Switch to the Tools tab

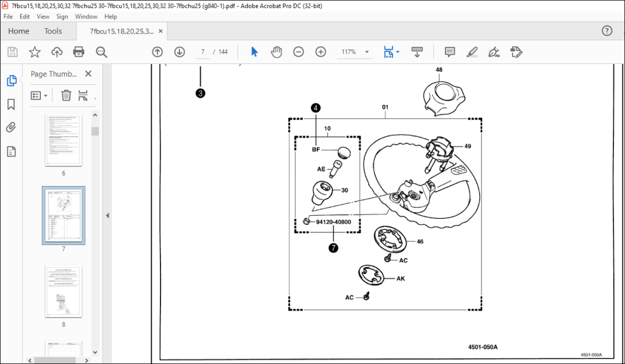coord(53,31)
